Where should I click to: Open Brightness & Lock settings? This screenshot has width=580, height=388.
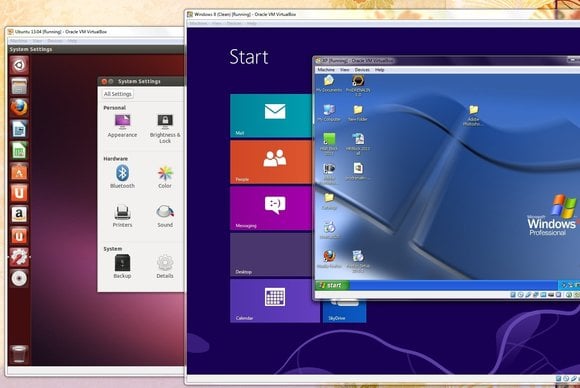(x=165, y=129)
